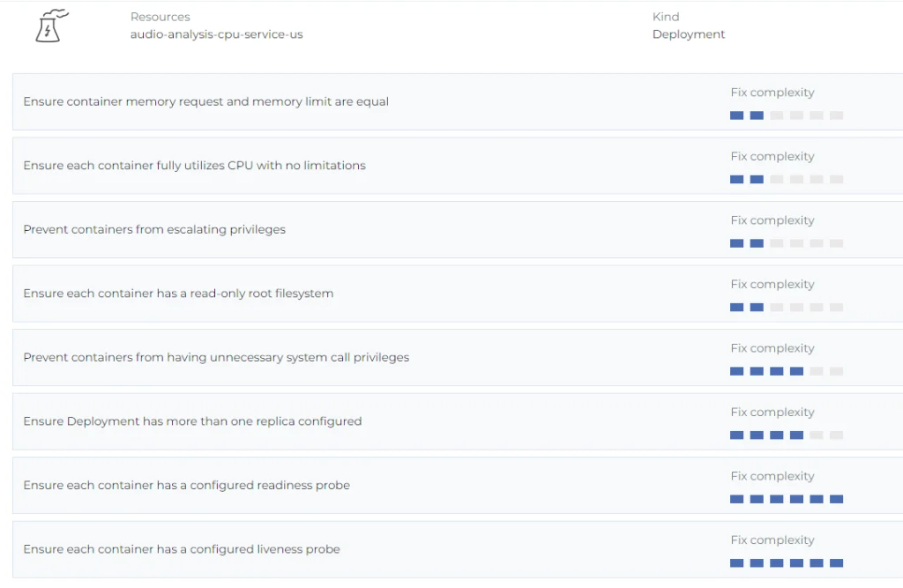
Task: Click the Fix complexity bar for the read-only filesystem rule
Action: click(x=787, y=307)
